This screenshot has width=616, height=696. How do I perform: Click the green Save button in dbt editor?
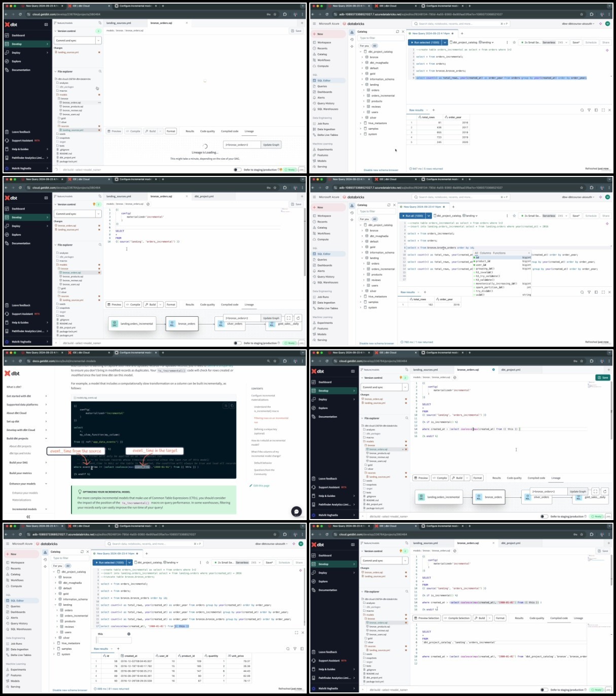coord(603,378)
